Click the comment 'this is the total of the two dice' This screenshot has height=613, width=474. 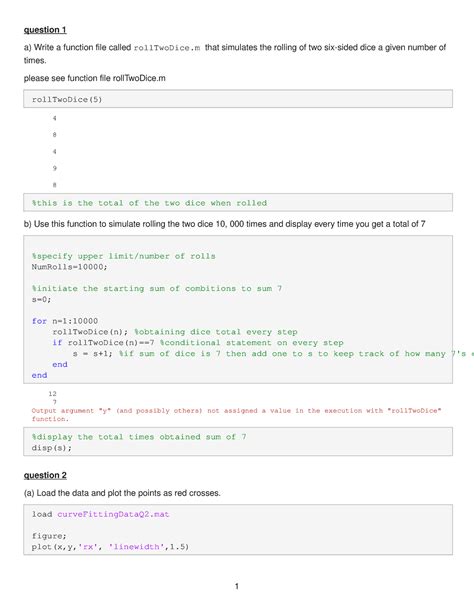tap(149, 203)
